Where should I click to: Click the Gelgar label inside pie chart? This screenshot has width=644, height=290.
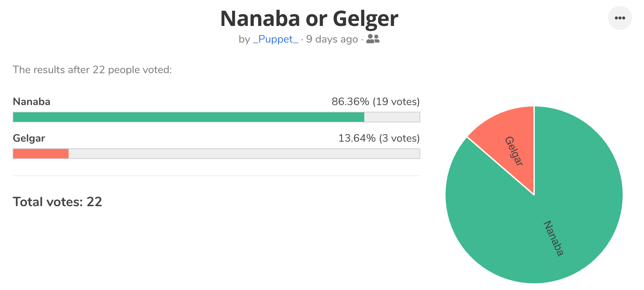[514, 151]
